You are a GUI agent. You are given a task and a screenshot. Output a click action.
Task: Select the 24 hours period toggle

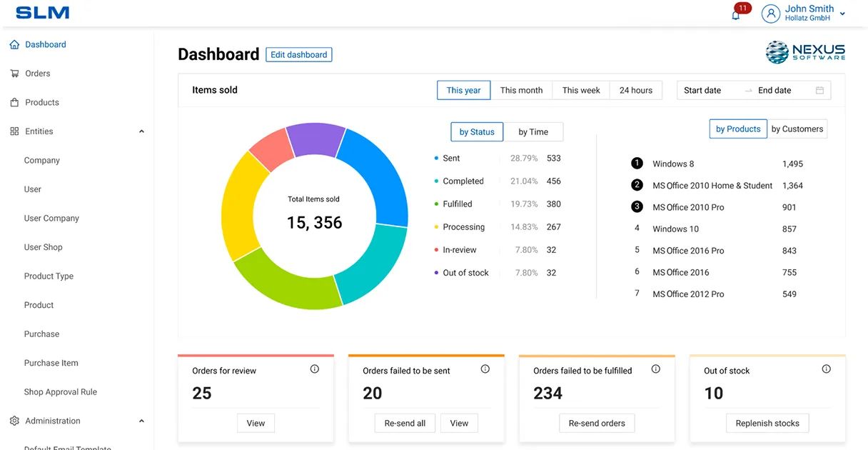(636, 91)
